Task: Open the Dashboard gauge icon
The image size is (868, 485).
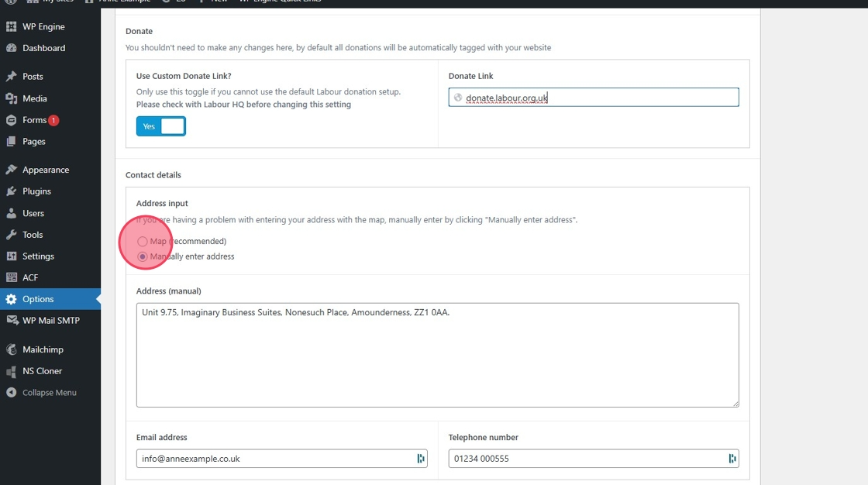Action: pos(11,48)
